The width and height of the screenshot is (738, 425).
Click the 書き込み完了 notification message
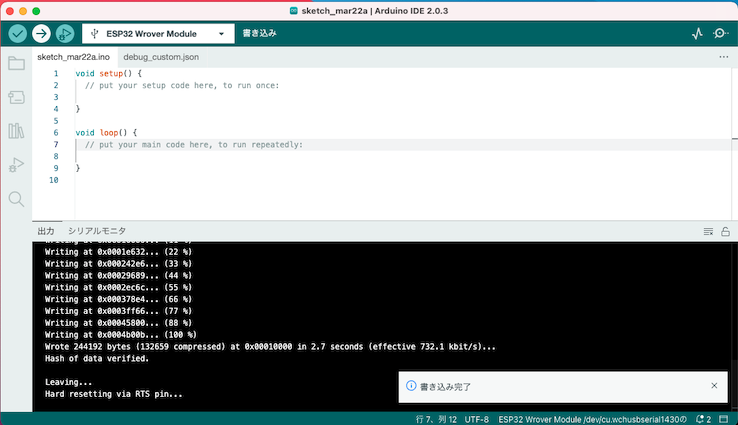445,387
